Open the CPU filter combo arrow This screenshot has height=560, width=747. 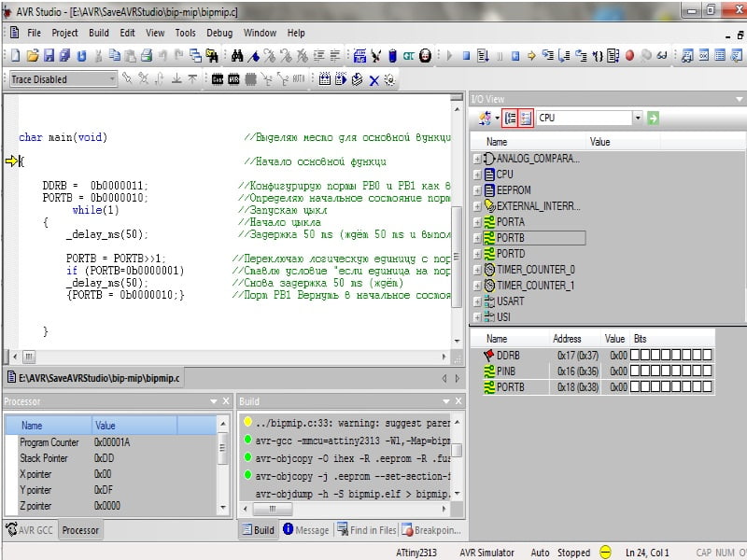coord(638,118)
